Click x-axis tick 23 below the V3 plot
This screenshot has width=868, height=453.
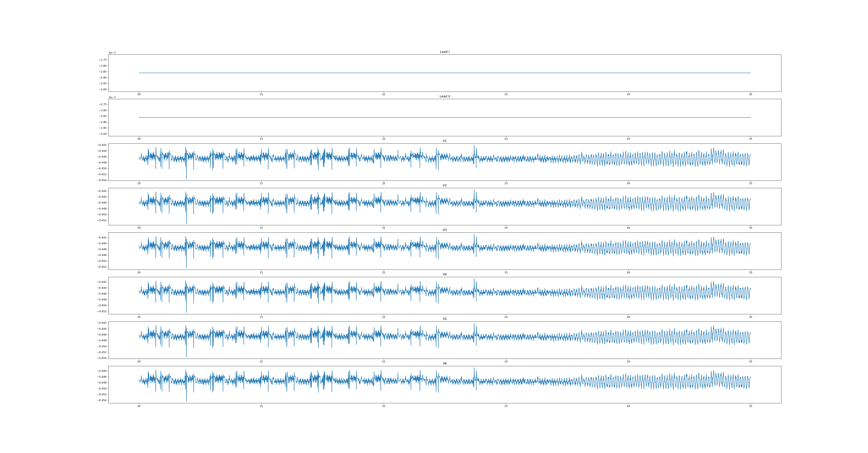(506, 272)
